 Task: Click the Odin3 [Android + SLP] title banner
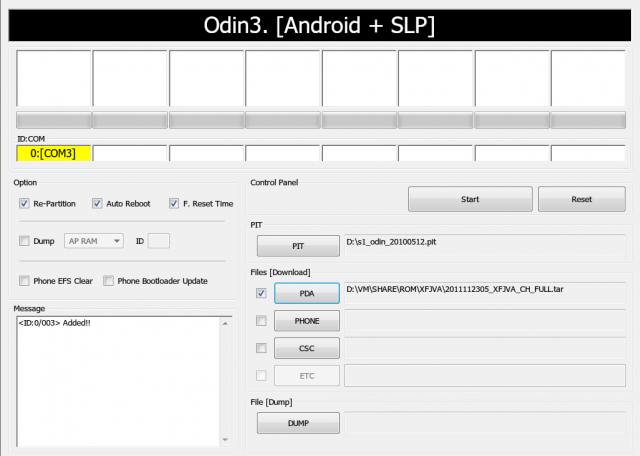click(320, 25)
